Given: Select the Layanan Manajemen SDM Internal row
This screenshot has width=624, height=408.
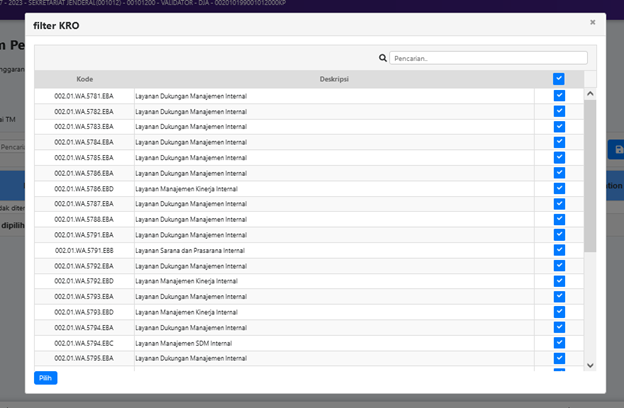Looking at the screenshot, I should pos(186,343).
